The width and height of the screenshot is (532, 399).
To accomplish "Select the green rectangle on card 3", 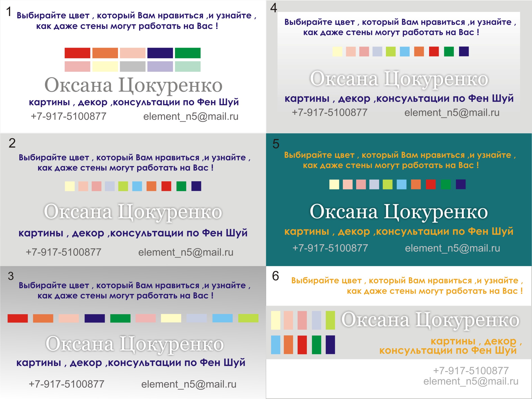I will (x=120, y=318).
